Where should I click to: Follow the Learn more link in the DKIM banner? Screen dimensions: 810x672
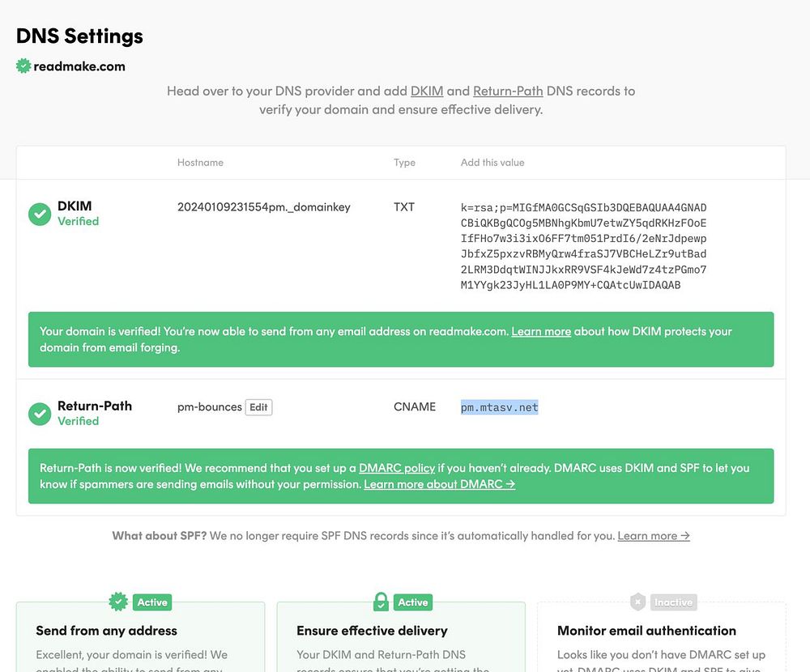[541, 331]
